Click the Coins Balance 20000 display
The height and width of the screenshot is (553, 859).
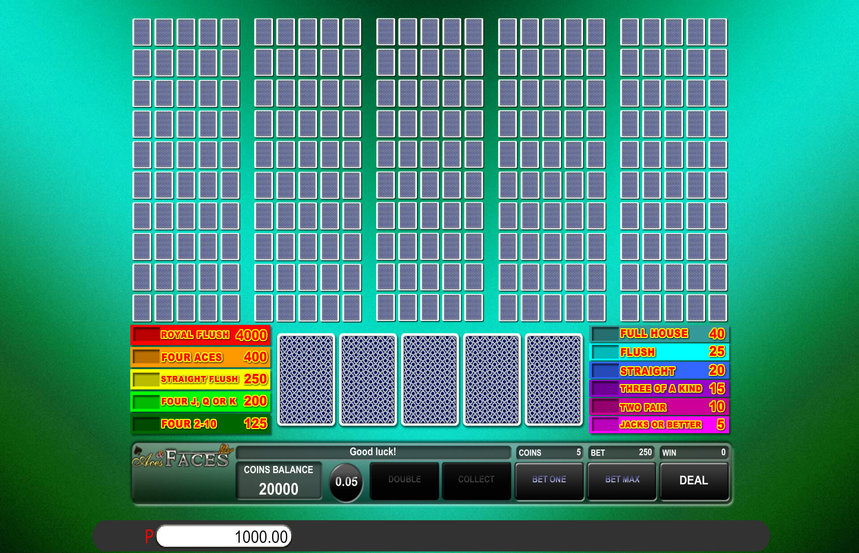pyautogui.click(x=279, y=480)
